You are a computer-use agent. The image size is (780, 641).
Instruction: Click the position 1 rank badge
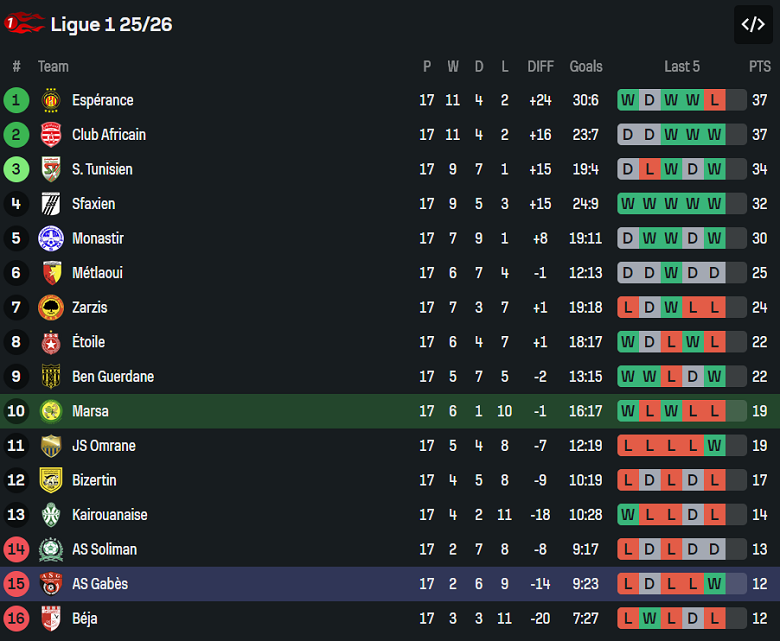[16, 100]
